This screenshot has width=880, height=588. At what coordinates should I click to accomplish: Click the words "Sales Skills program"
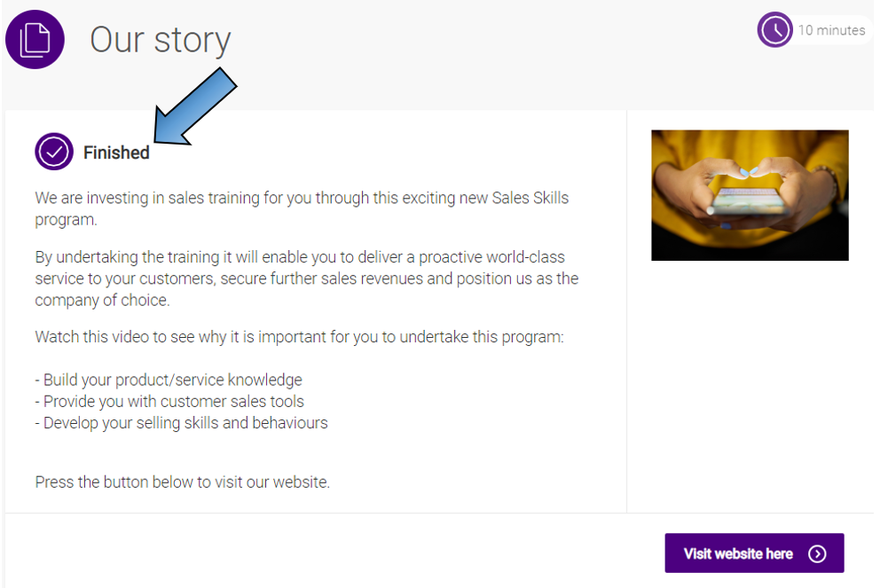click(x=530, y=198)
